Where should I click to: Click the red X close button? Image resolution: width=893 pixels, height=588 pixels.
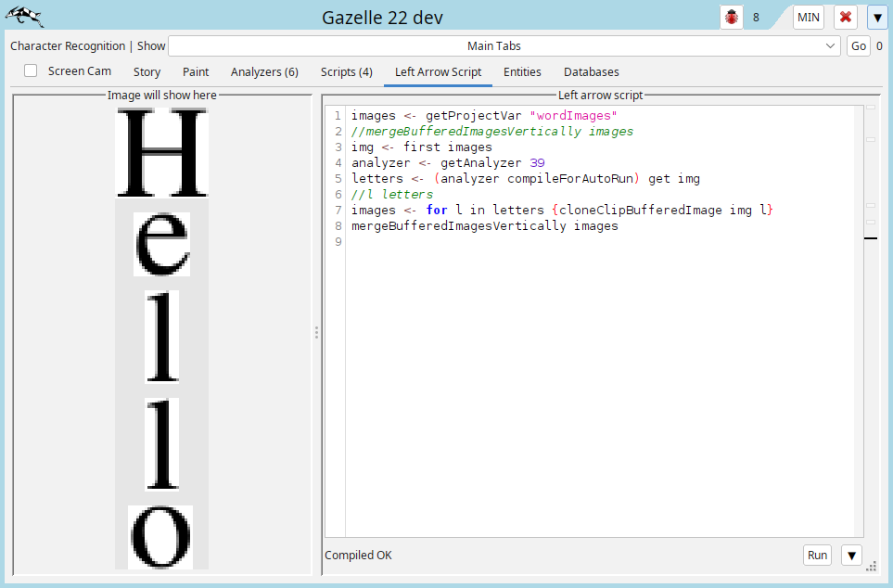[845, 18]
